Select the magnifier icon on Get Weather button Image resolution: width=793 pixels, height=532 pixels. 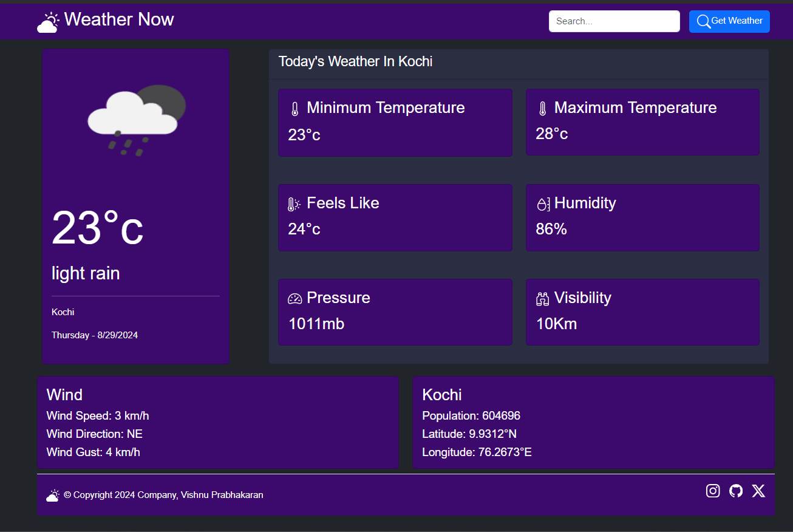pyautogui.click(x=704, y=21)
